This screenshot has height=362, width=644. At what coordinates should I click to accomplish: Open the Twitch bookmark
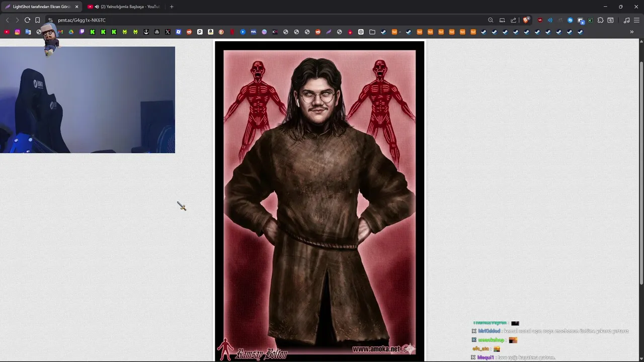(x=82, y=32)
